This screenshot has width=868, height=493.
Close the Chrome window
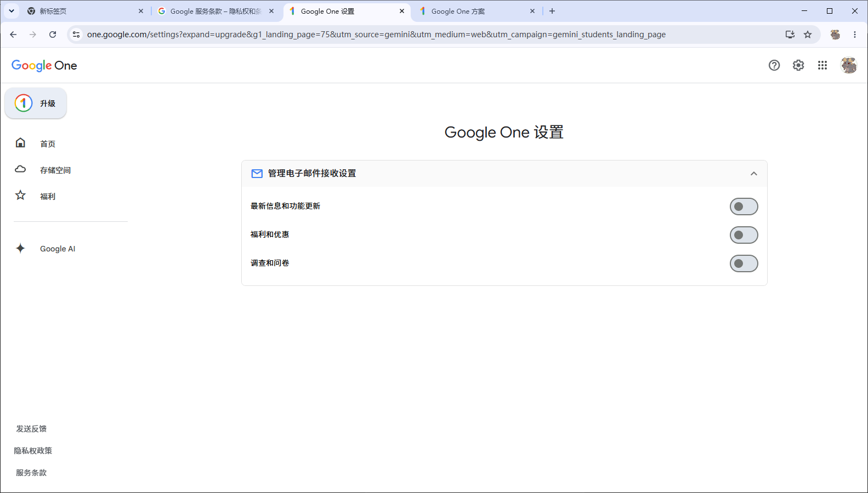pos(855,11)
